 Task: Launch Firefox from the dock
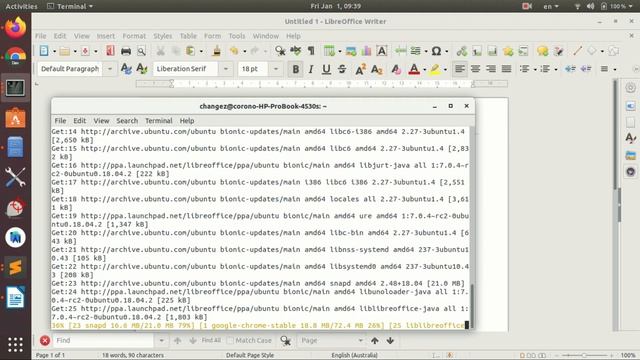click(15, 27)
